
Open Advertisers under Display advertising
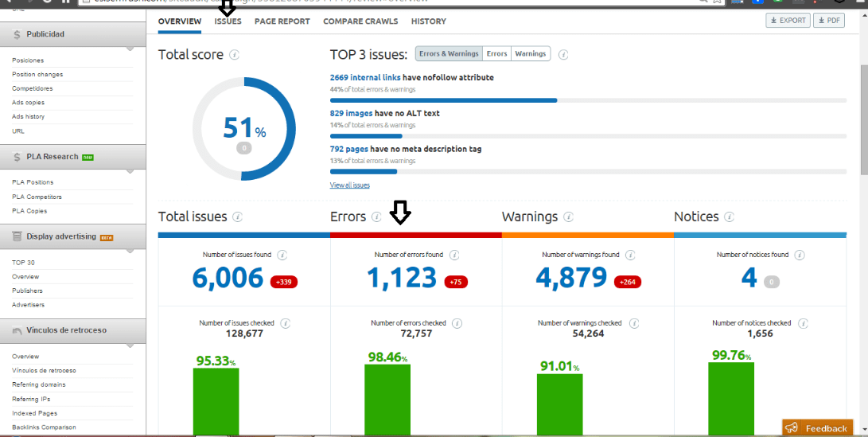pyautogui.click(x=28, y=305)
